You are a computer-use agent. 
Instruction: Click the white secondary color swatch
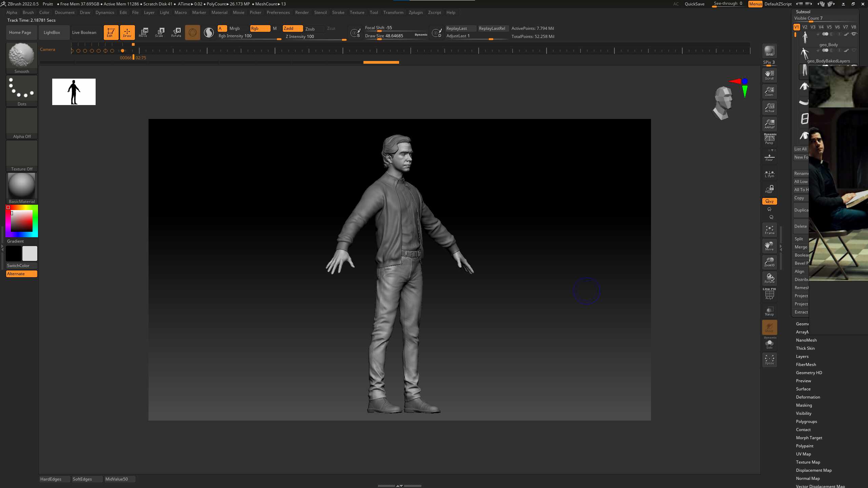(x=30, y=253)
